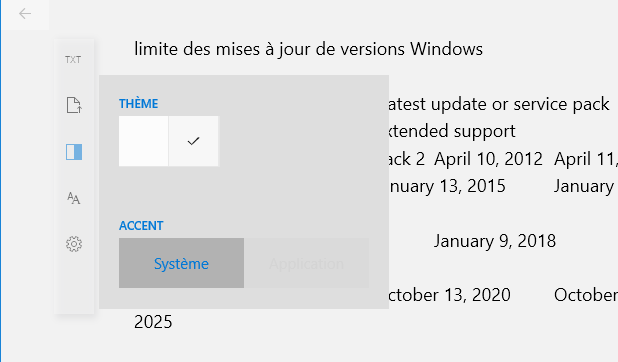Click the "January 13, 2015" date

click(447, 186)
